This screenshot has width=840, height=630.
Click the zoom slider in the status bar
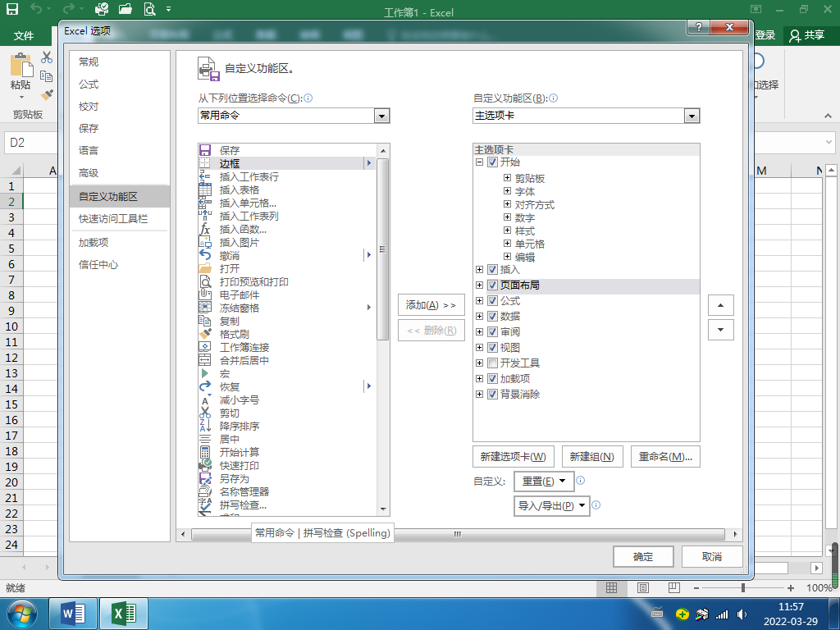[743, 587]
